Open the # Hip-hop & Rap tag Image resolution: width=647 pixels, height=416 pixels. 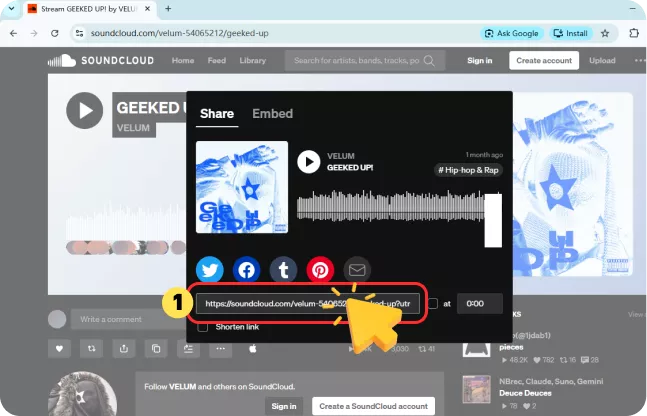click(x=468, y=170)
